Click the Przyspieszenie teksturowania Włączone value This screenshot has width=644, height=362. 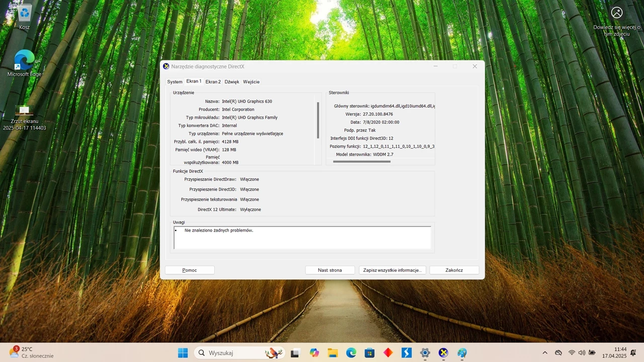(x=250, y=199)
